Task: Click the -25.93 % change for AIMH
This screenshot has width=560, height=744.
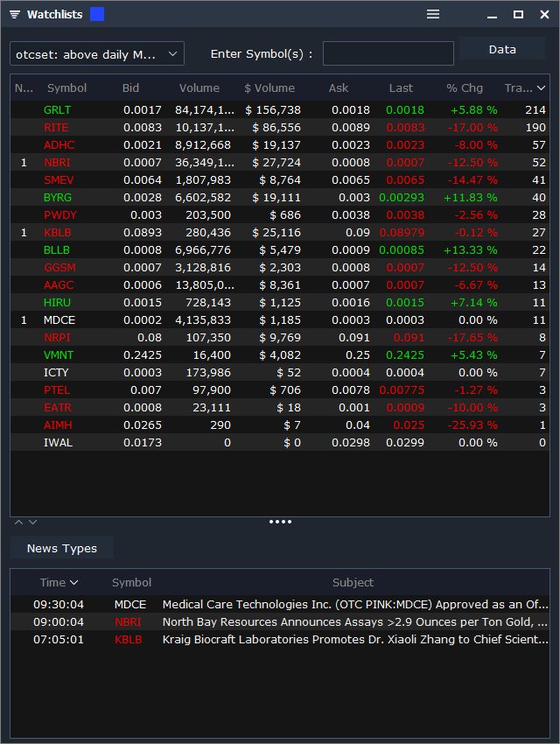Action: tap(472, 426)
